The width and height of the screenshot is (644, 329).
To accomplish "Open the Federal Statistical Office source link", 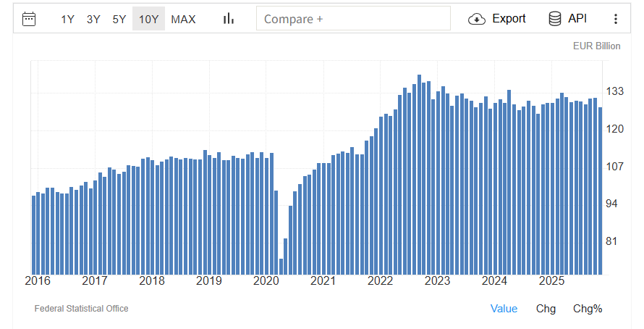I will (x=81, y=309).
